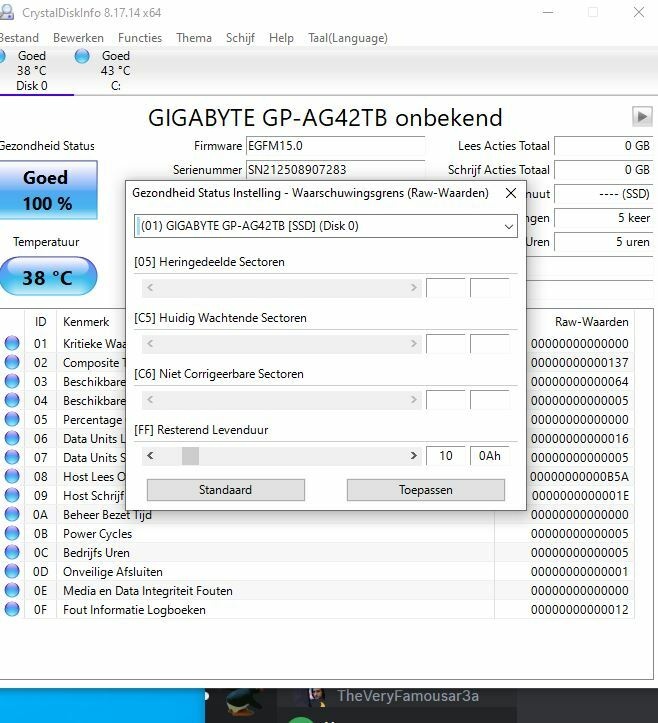Click the status orb for attribute 04
The height and width of the screenshot is (723, 658).
click(12, 400)
